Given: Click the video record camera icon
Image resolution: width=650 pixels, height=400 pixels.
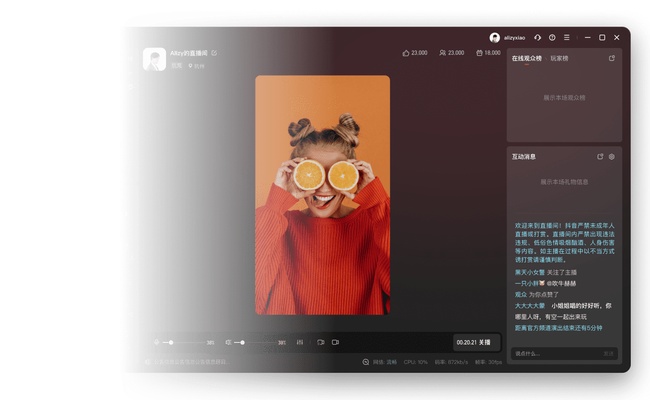Looking at the screenshot, I should (335, 342).
